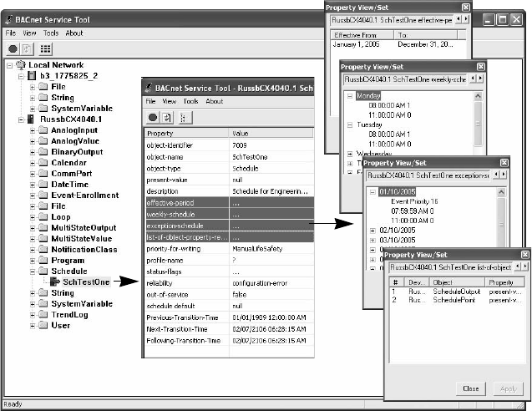Click the Close button in the list-of-object dialog
The width and height of the screenshot is (532, 411).
471,388
